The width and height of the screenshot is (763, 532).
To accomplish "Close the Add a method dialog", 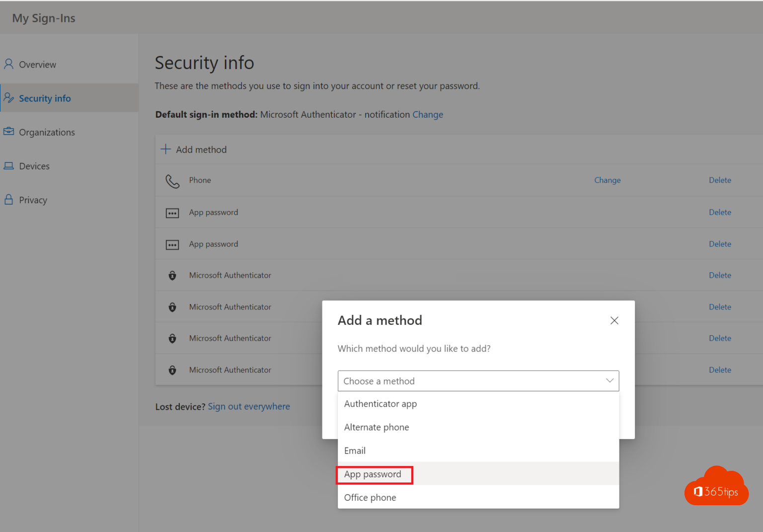I will coord(614,320).
